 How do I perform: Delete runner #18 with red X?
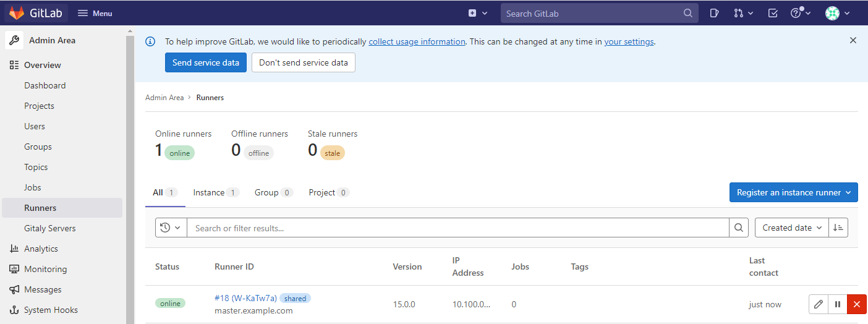[x=857, y=304]
